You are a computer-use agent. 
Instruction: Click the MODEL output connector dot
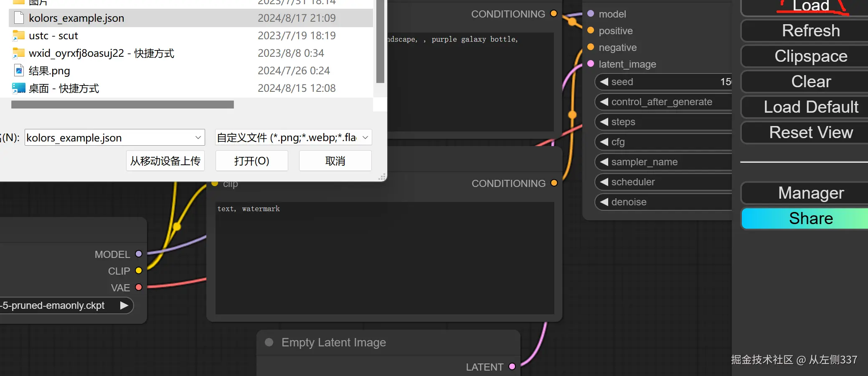point(139,254)
